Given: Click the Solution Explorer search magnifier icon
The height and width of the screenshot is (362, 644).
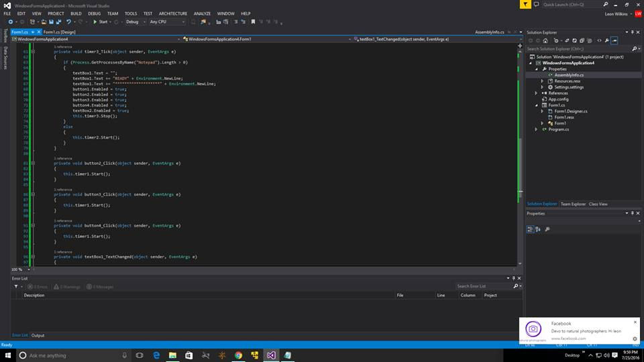Looking at the screenshot, I should tap(635, 49).
